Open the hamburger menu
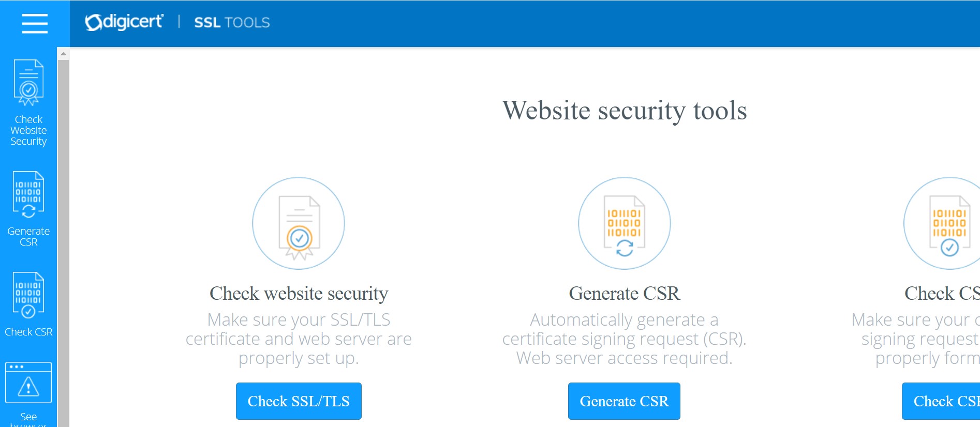Image resolution: width=980 pixels, height=427 pixels. point(35,23)
